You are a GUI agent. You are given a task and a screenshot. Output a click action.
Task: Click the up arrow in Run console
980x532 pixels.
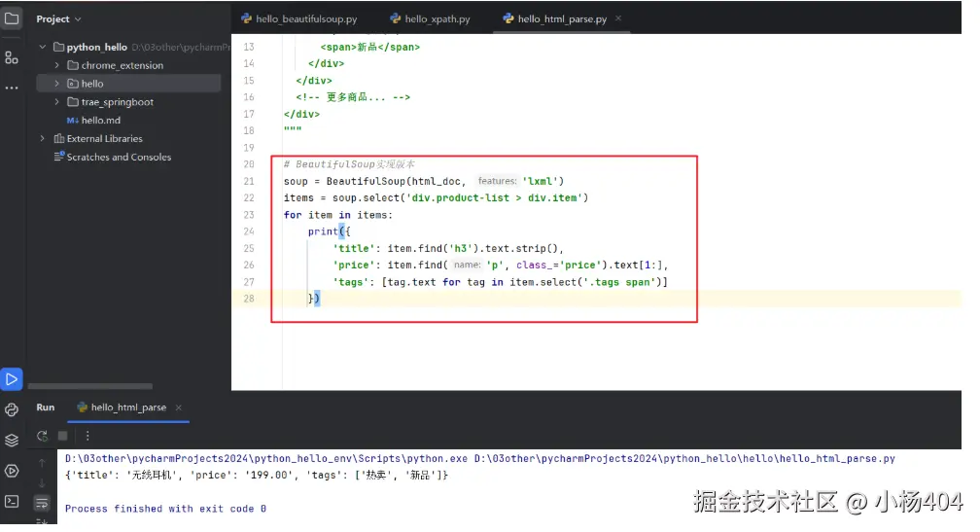click(42, 463)
